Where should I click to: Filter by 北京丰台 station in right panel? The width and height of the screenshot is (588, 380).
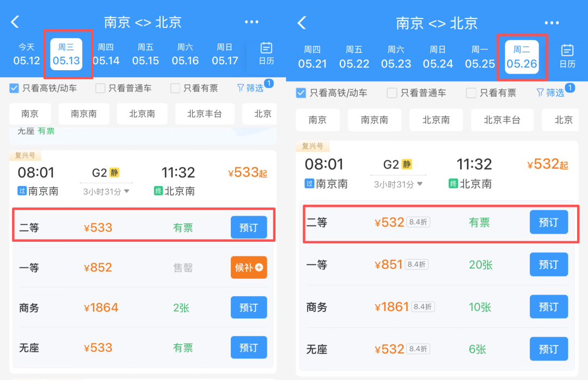pos(502,120)
